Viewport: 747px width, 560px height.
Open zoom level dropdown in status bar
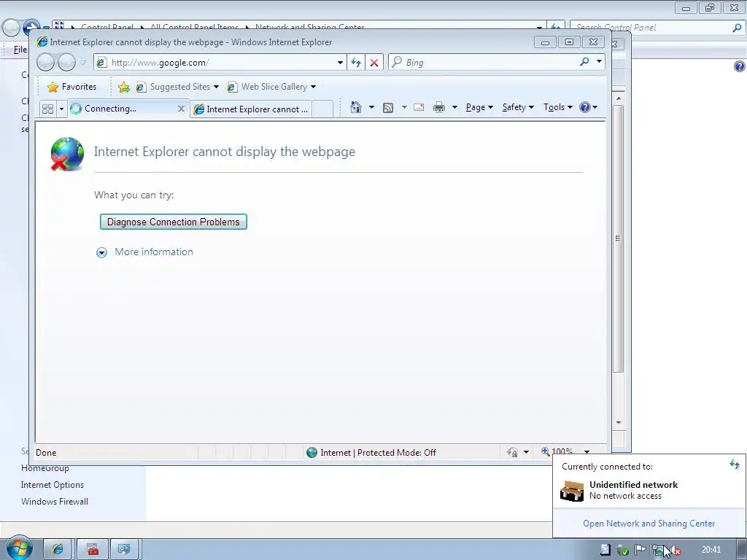[x=587, y=452]
